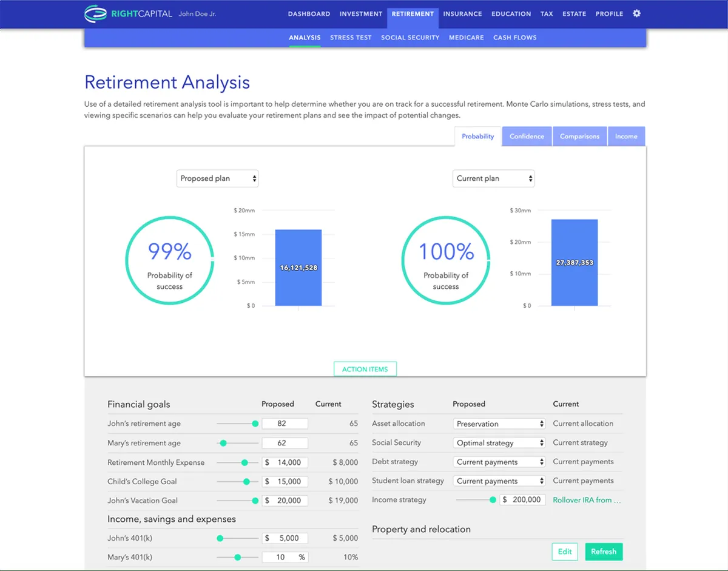
Task: Click the Refresh button
Action: (x=604, y=552)
